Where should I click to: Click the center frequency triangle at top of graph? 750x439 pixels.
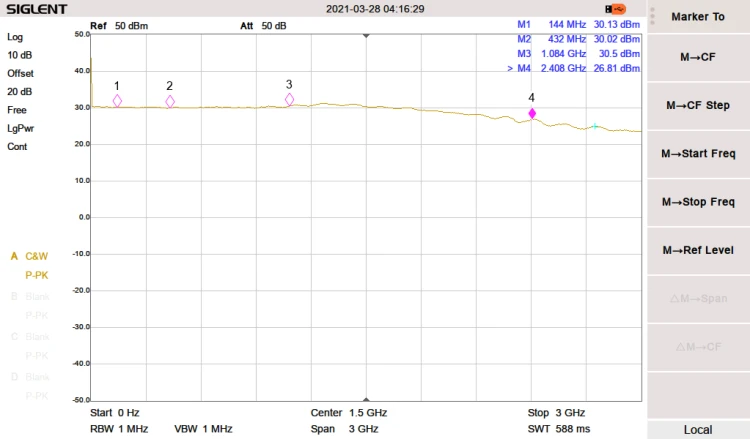click(x=366, y=36)
